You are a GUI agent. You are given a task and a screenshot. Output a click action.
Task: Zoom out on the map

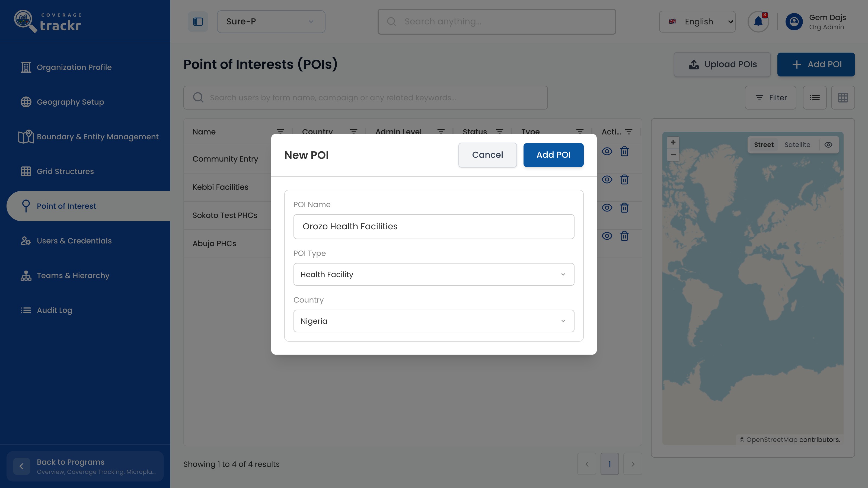coord(673,155)
